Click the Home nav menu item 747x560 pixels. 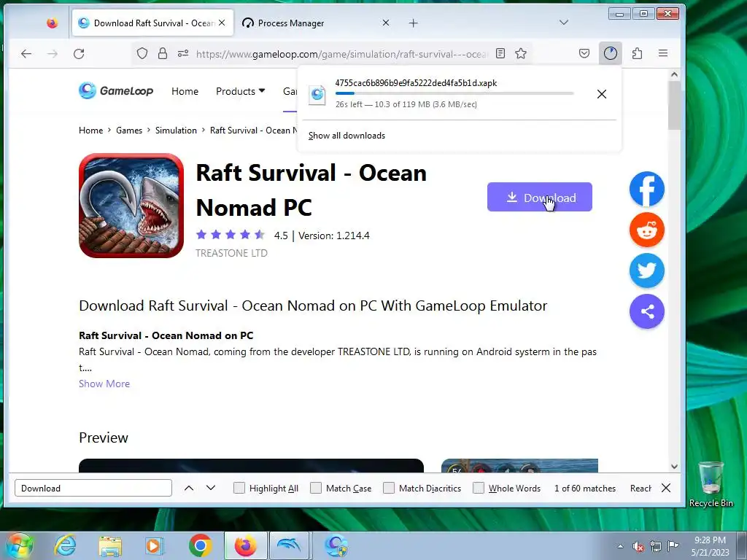[x=185, y=91]
